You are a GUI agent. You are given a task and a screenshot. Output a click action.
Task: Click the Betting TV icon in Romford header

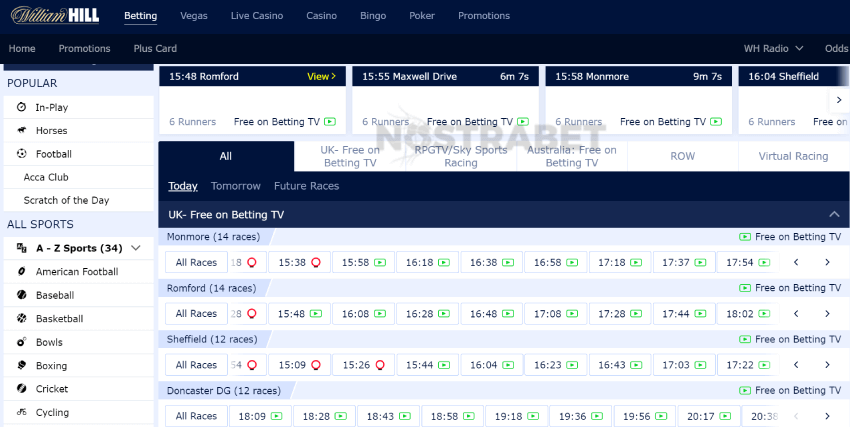tap(745, 288)
